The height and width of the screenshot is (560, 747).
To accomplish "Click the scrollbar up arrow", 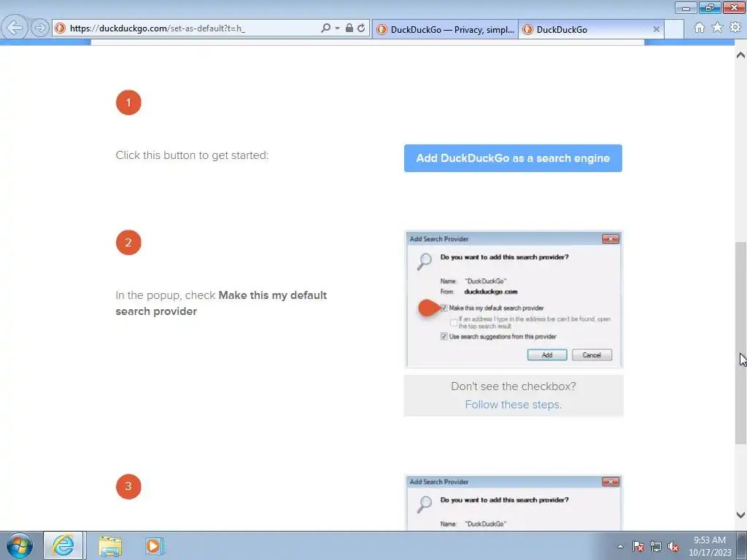I will click(x=740, y=55).
